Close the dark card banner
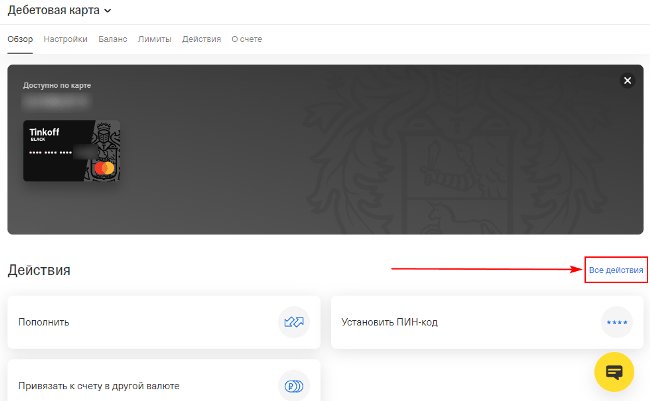Screen dimensions: 650x401 628,80
